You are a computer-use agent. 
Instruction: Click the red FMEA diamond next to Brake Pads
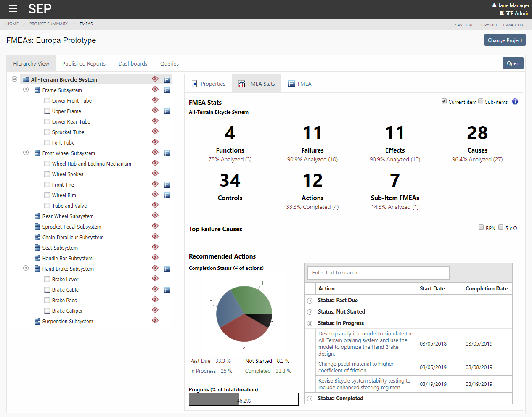point(155,300)
